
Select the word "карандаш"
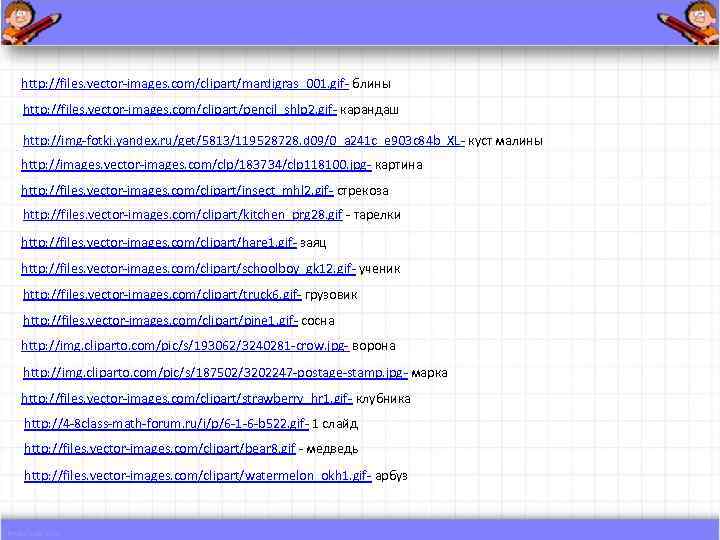[370, 110]
